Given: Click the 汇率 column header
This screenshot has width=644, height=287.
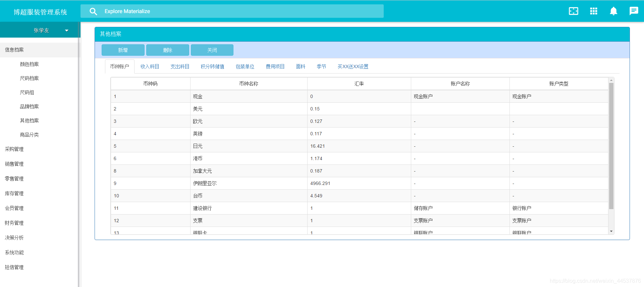Looking at the screenshot, I should [x=359, y=84].
